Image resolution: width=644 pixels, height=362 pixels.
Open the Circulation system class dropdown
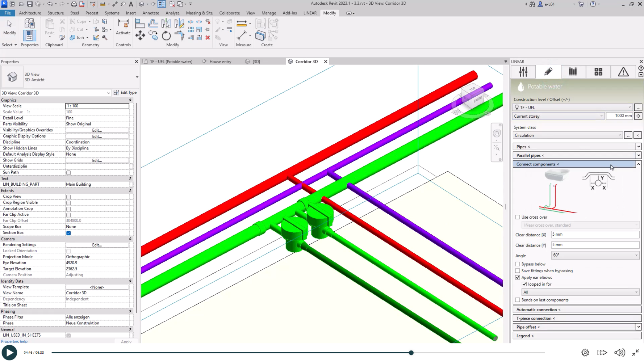[567, 135]
